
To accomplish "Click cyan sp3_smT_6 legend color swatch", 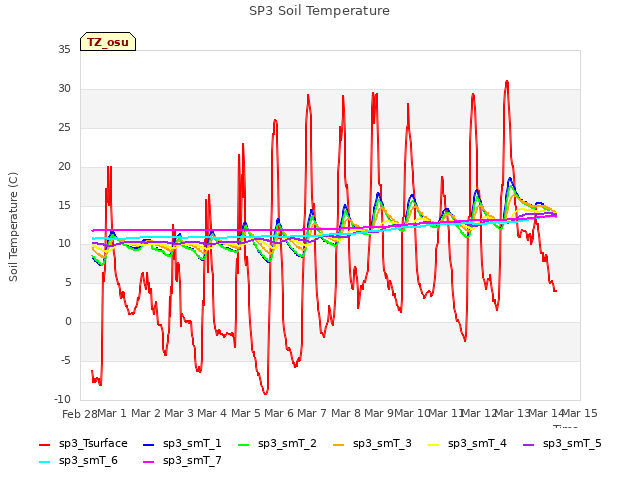I will (x=44, y=462).
